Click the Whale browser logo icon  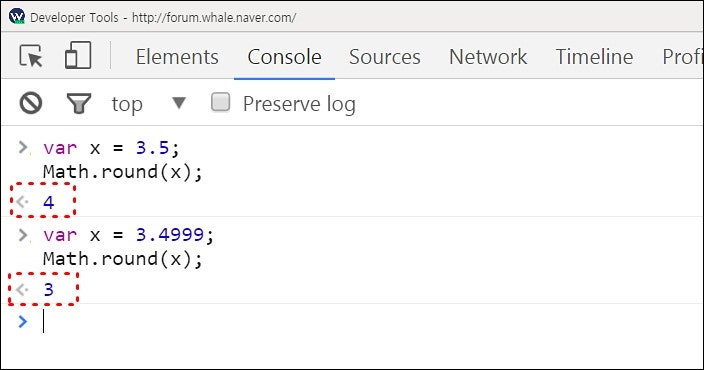[17, 17]
